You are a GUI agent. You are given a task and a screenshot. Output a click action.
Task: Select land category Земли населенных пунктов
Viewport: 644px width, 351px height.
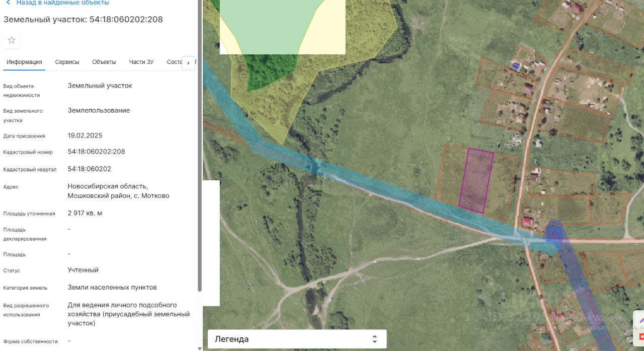[112, 287]
